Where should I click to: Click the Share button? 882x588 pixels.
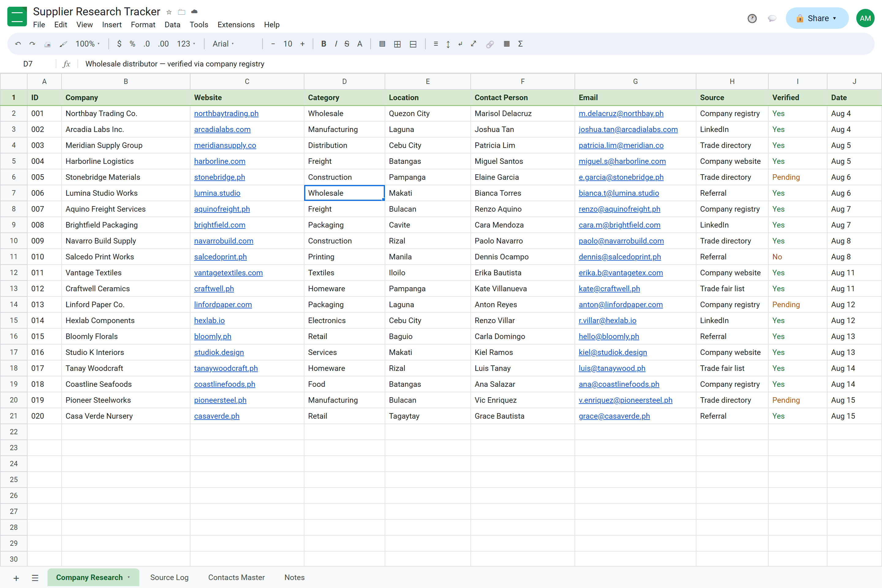tap(817, 18)
